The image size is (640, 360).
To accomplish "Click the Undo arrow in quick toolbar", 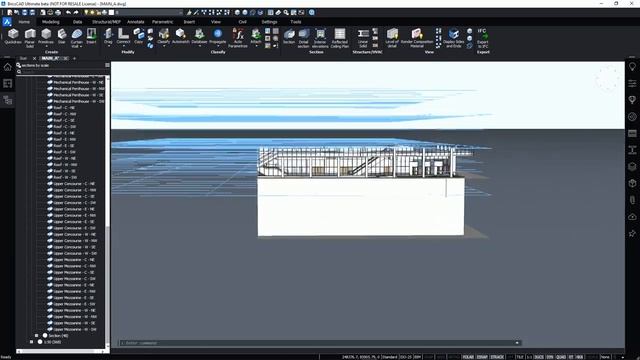I will click(68, 13).
